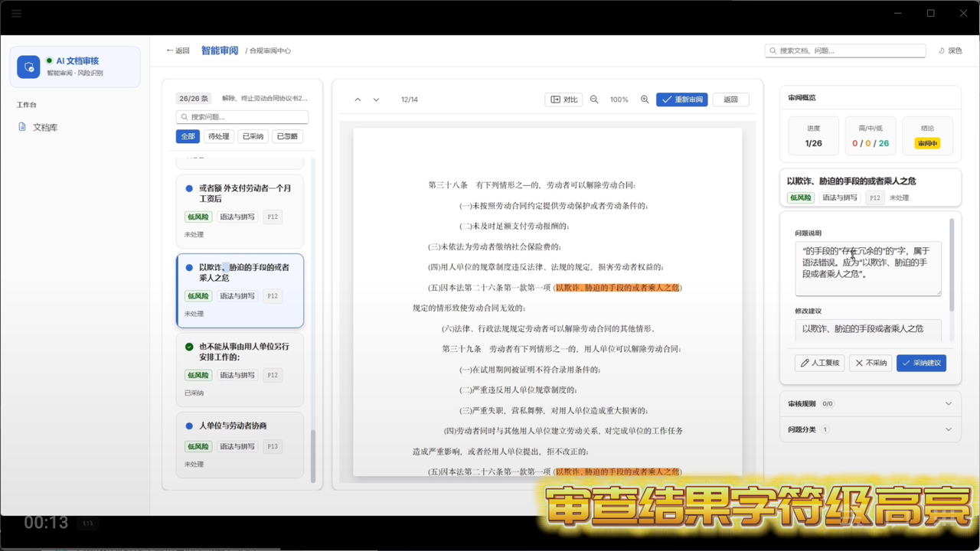This screenshot has width=980, height=551.
Task: Click the 修改建议 text field
Action: click(868, 330)
